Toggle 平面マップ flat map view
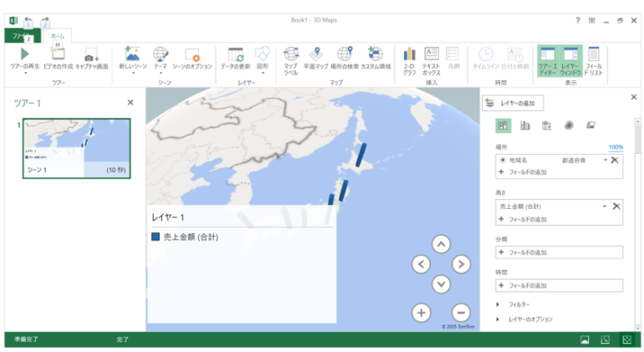The height and width of the screenshot is (352, 644). [x=316, y=59]
